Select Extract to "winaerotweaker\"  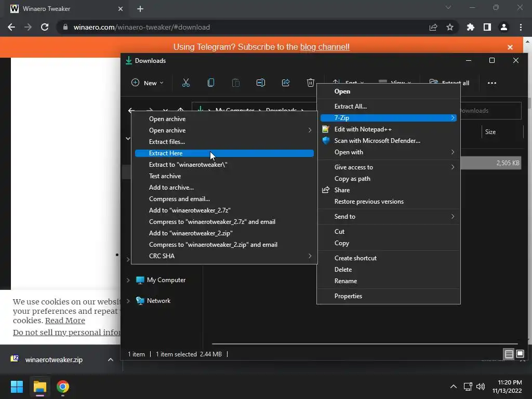(x=224, y=165)
